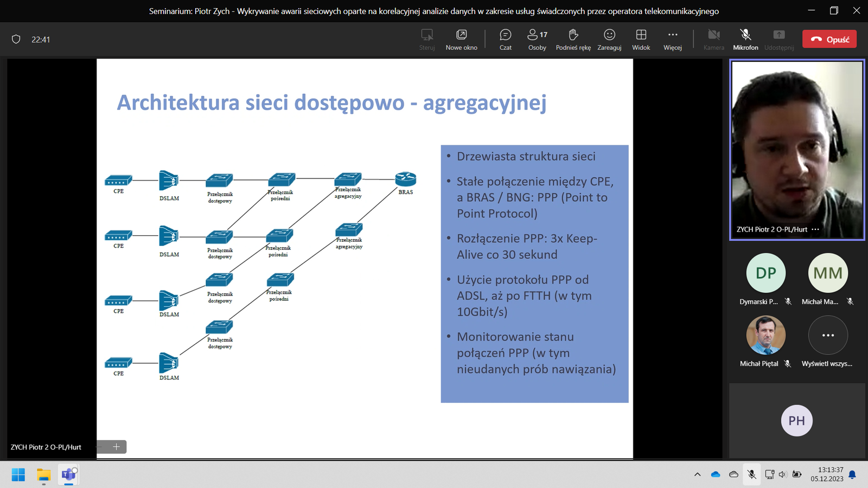
Task: Raise hand with Podnieś rękę
Action: tap(573, 40)
